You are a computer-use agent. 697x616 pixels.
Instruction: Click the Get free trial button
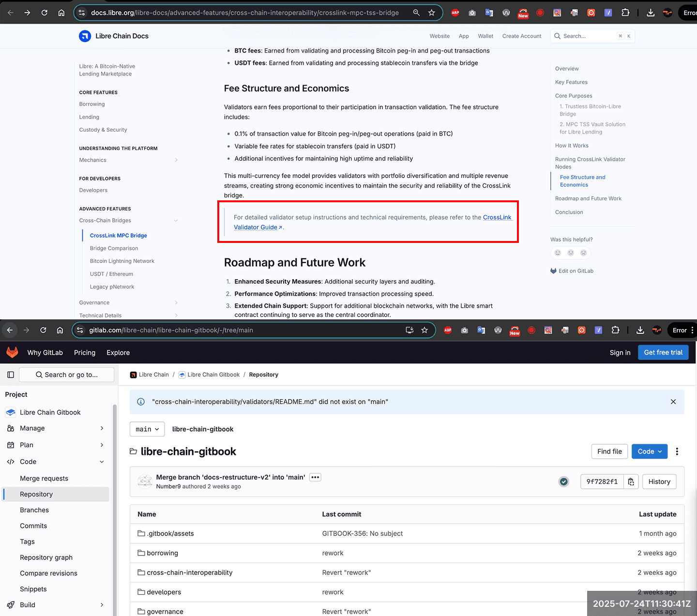click(663, 352)
